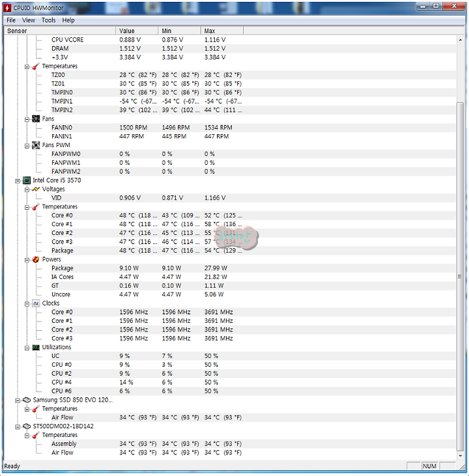Click the drive icon for Samsung SSD 850 EVO
This screenshot has height=476, width=469.
[x=27, y=400]
